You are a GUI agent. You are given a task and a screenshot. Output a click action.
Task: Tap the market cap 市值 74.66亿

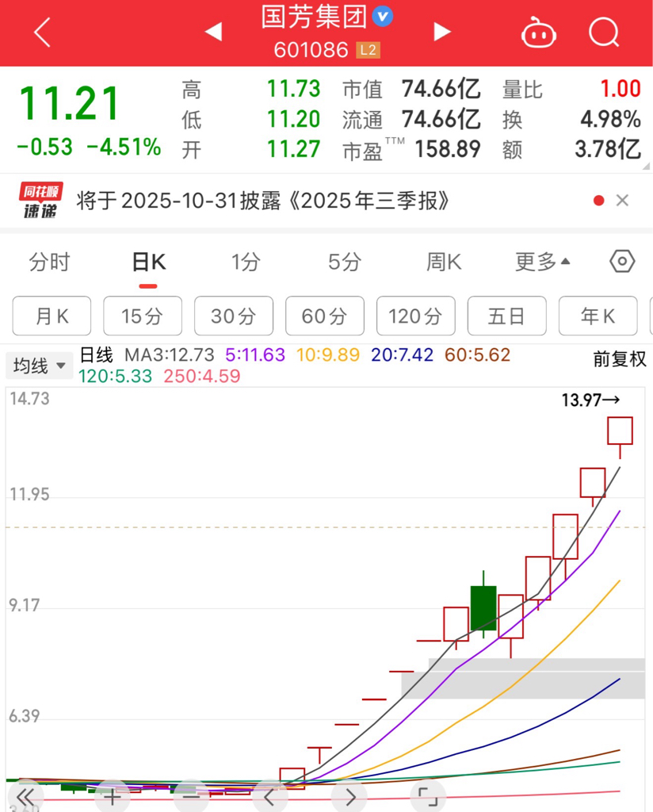(x=441, y=89)
